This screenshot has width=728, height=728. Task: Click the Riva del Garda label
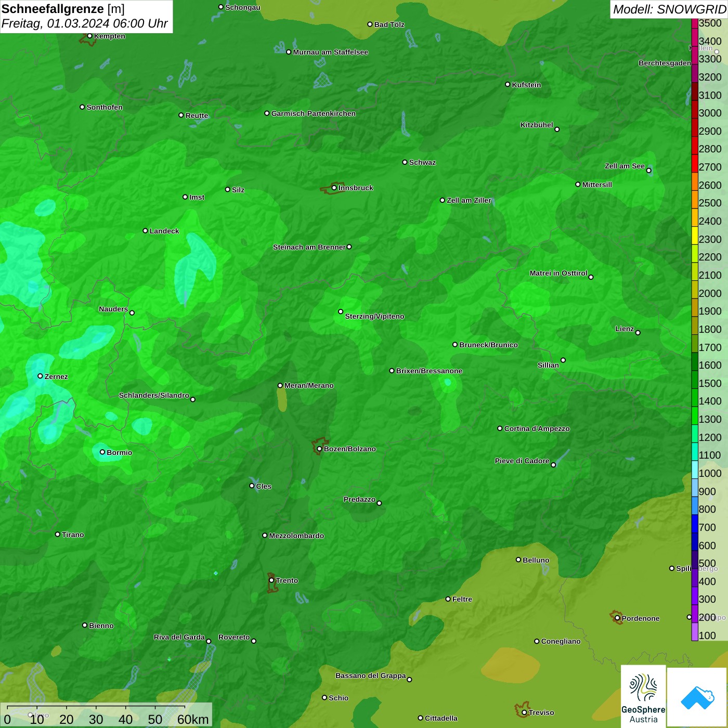click(179, 637)
